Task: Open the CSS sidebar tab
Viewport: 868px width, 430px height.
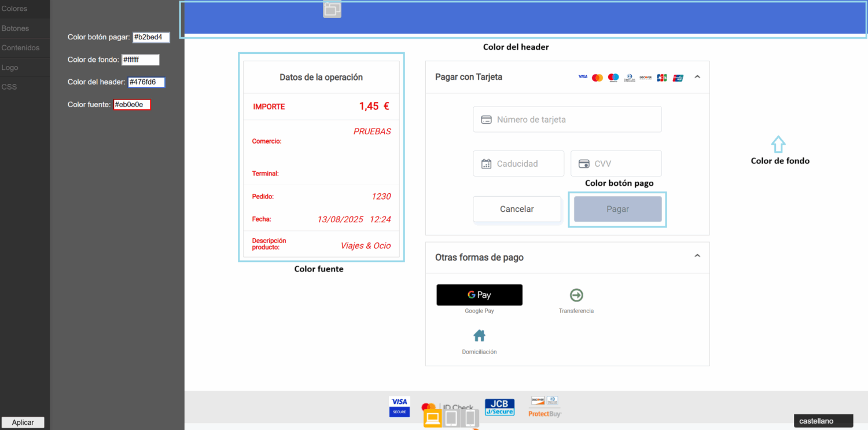Action: click(x=9, y=87)
